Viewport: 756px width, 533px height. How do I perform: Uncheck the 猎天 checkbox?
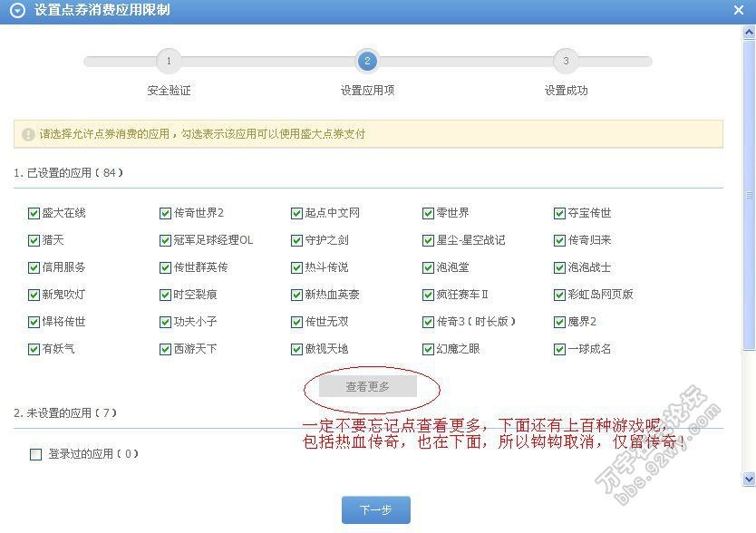pos(34,240)
